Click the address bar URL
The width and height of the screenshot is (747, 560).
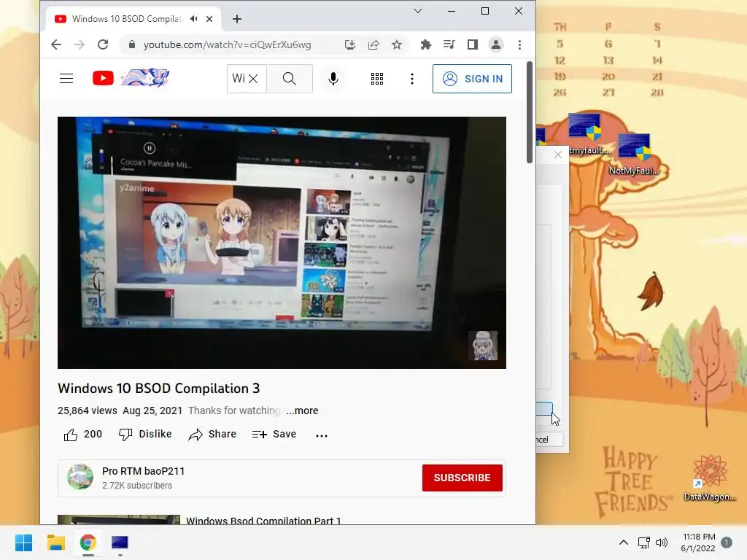pos(228,44)
